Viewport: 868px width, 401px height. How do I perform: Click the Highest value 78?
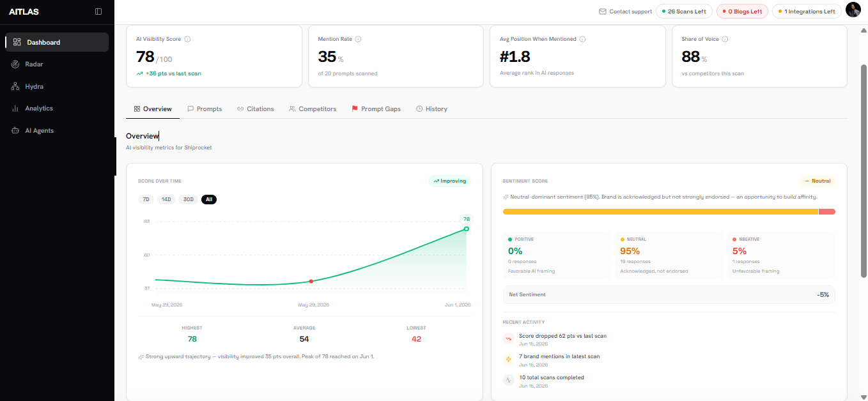(x=192, y=339)
